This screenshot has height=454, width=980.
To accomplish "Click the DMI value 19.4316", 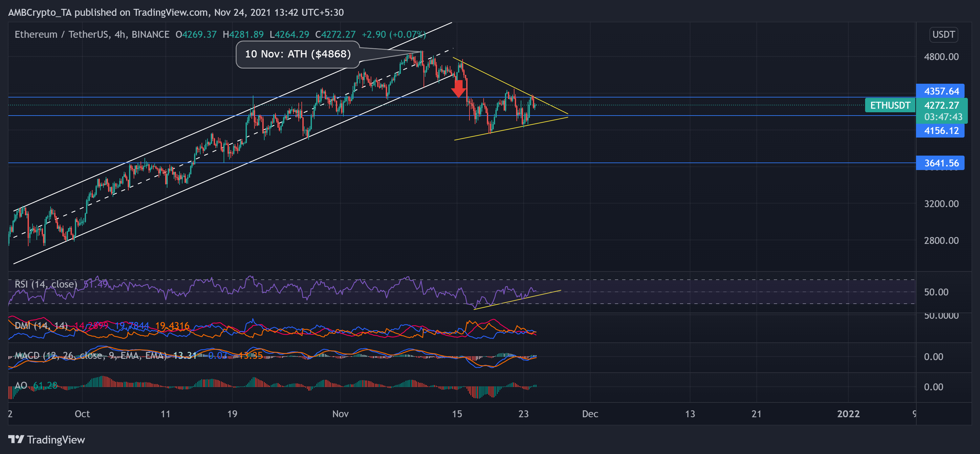I will point(172,326).
